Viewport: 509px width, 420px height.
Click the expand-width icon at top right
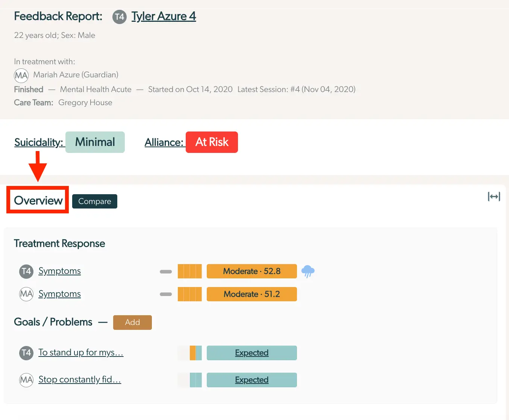pos(494,196)
